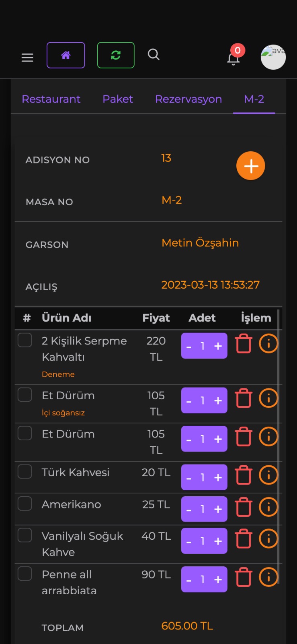Screen dimensions: 297x644
Task: Open the user avatar profile
Action: point(273,57)
